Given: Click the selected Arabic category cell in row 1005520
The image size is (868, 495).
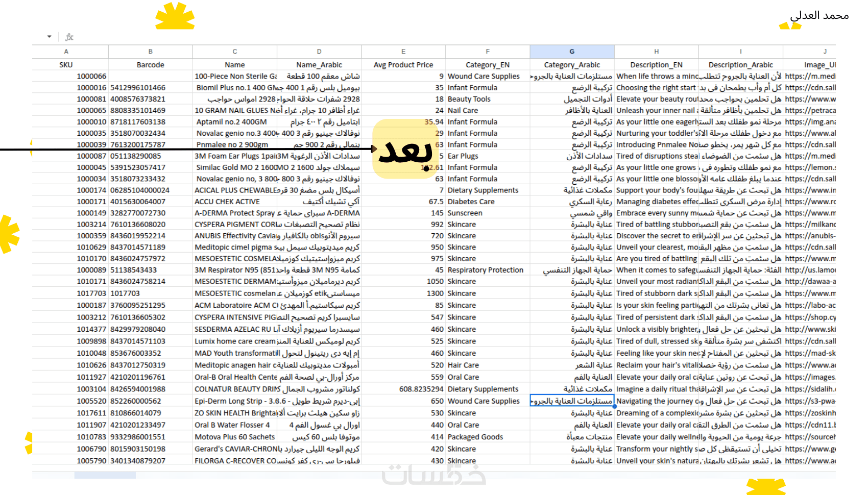Looking at the screenshot, I should pos(572,401).
